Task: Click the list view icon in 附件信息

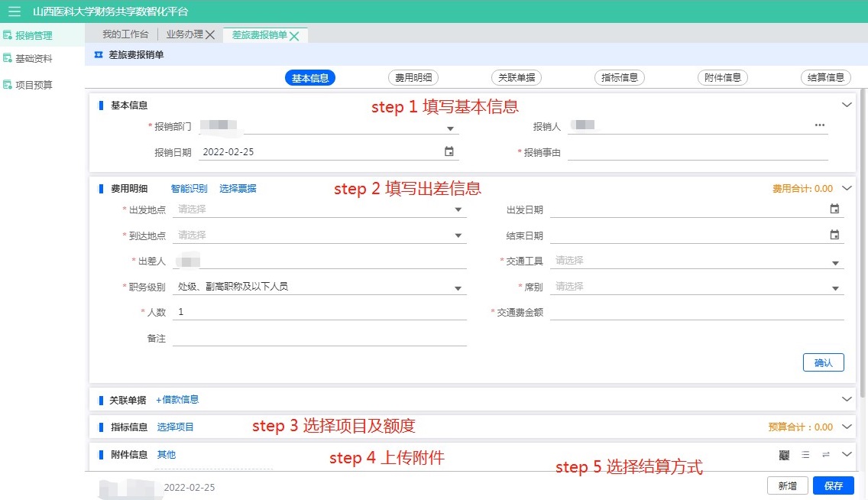Action: tap(805, 455)
